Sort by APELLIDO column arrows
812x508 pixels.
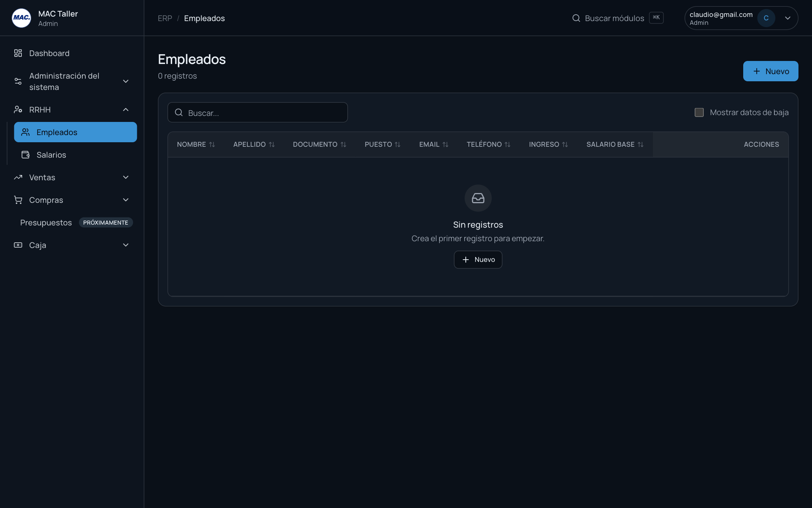click(272, 144)
